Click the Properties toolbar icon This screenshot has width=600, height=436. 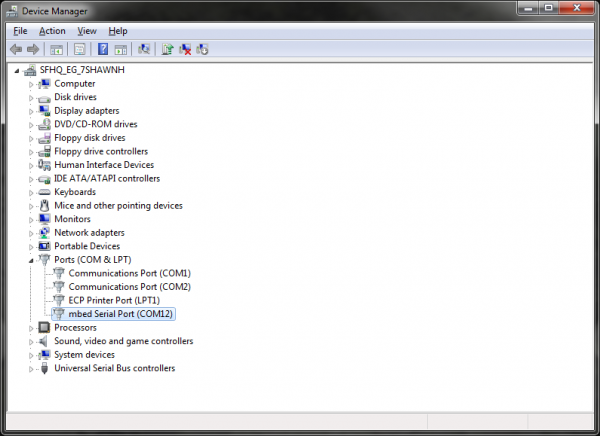pyautogui.click(x=80, y=49)
